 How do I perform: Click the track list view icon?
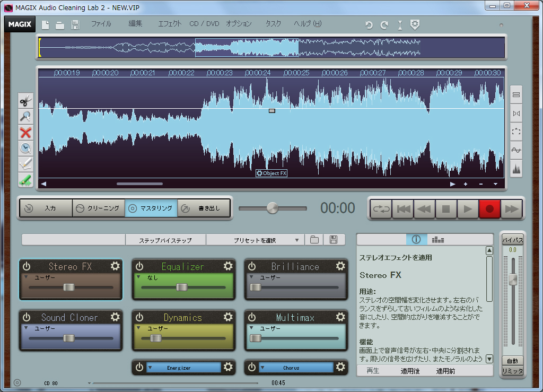click(x=516, y=95)
